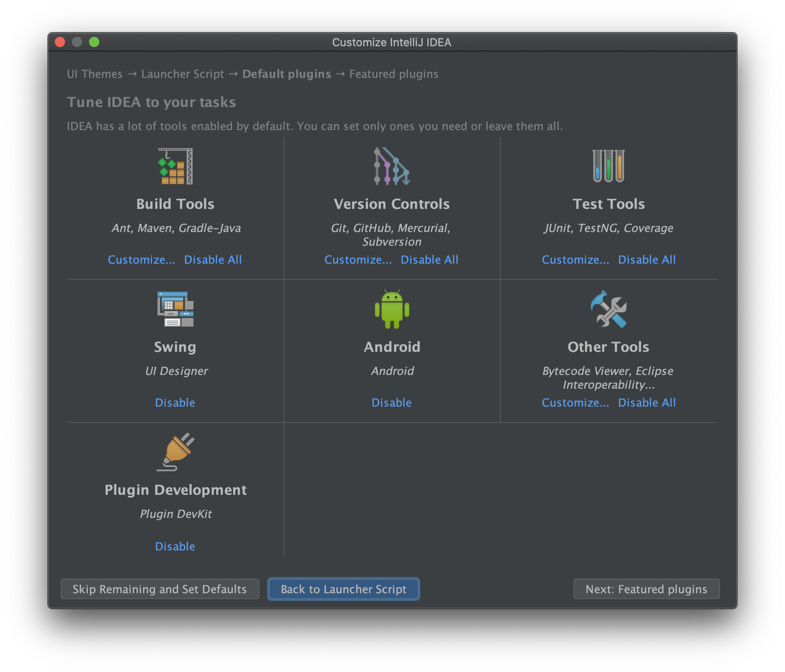This screenshot has width=785, height=672.
Task: Click the Test Tools test tubes icon
Action: [x=609, y=166]
